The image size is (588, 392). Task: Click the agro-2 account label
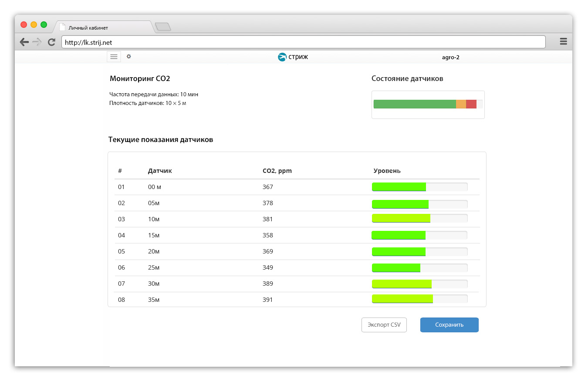pyautogui.click(x=450, y=57)
